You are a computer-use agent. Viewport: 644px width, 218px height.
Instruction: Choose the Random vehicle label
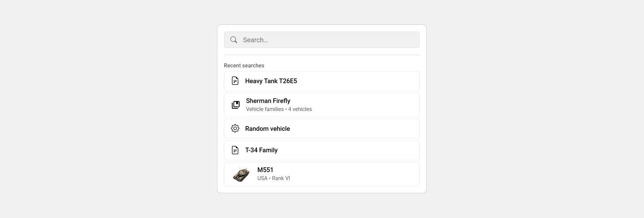point(267,128)
